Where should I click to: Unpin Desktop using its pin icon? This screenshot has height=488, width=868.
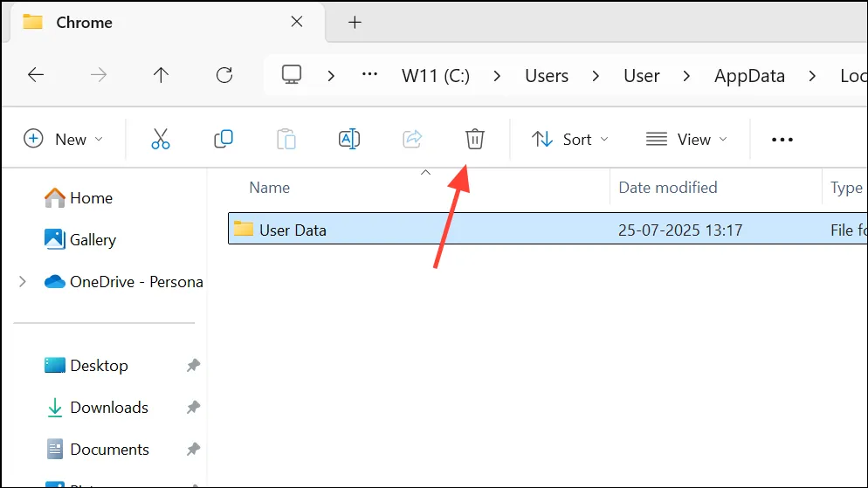tap(193, 365)
